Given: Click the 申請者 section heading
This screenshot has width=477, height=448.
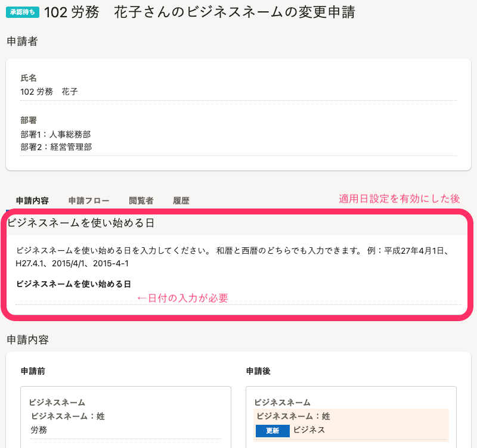Looking at the screenshot, I should (22, 41).
